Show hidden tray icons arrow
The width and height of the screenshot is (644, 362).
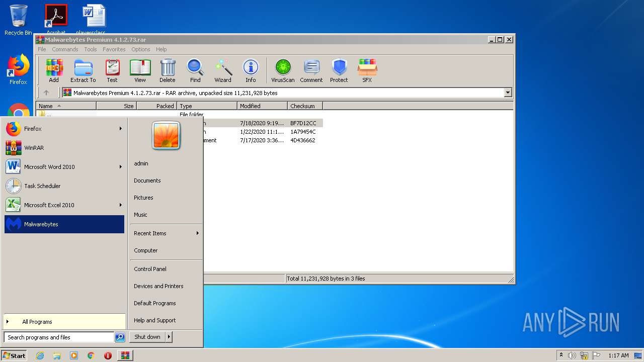[x=561, y=355]
